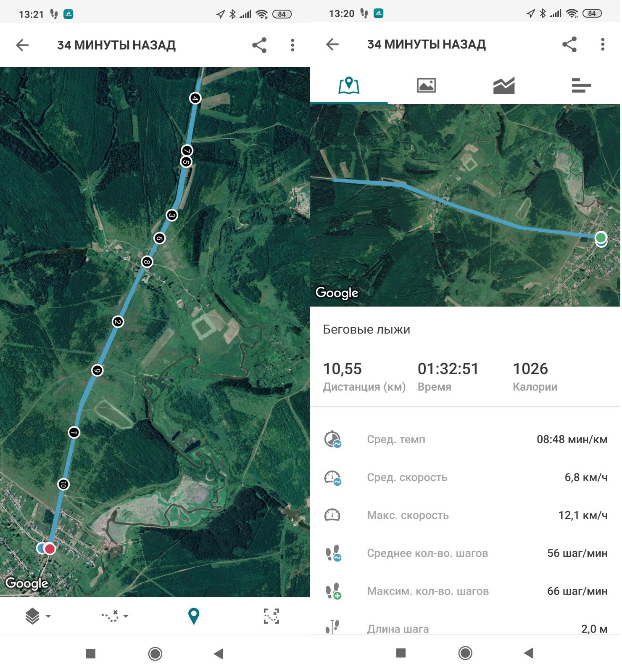622x672 pixels.
Task: Tap the kilometer 10 marker on route
Action: tap(63, 485)
